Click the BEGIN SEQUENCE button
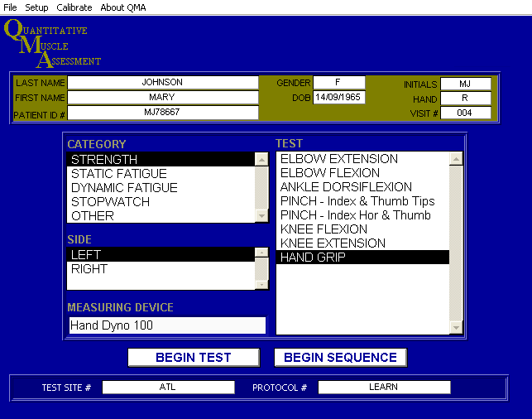 tap(340, 358)
